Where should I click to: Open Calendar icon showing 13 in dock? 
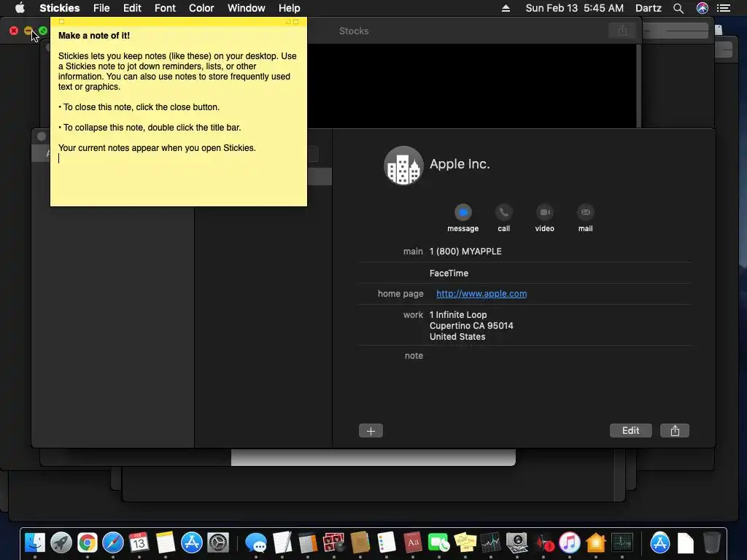point(139,542)
